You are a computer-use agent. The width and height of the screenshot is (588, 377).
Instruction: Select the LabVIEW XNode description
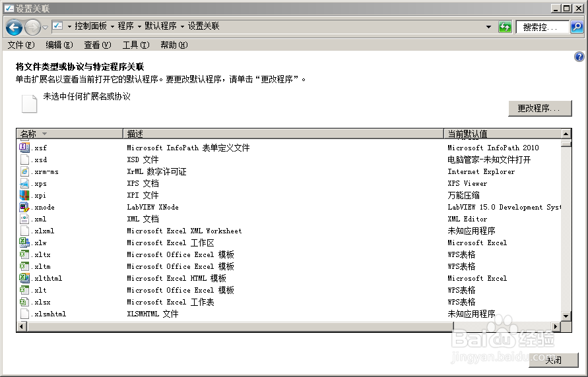tap(152, 207)
